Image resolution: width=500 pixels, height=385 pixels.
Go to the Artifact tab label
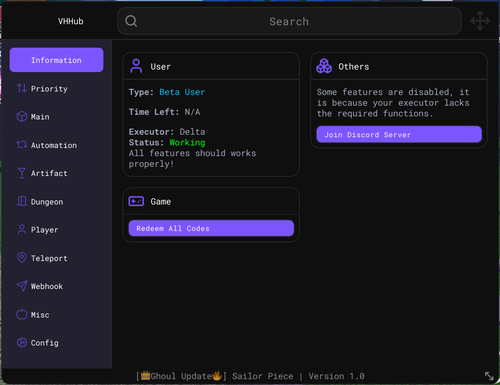[49, 173]
